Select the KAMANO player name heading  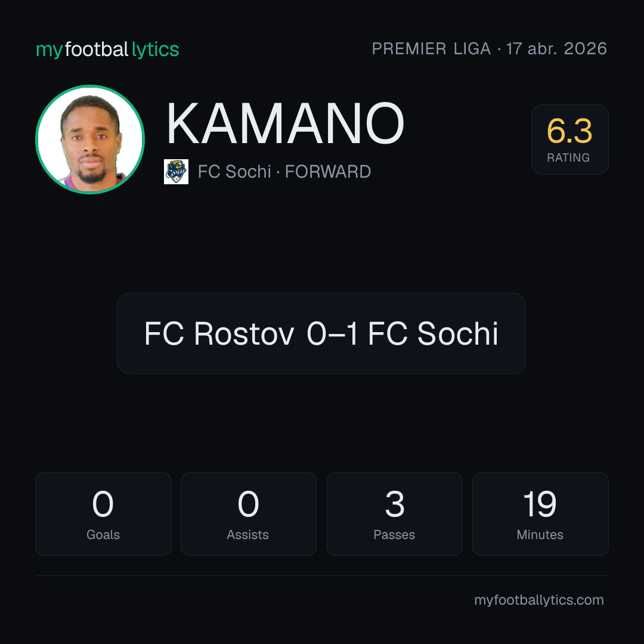pos(286,123)
